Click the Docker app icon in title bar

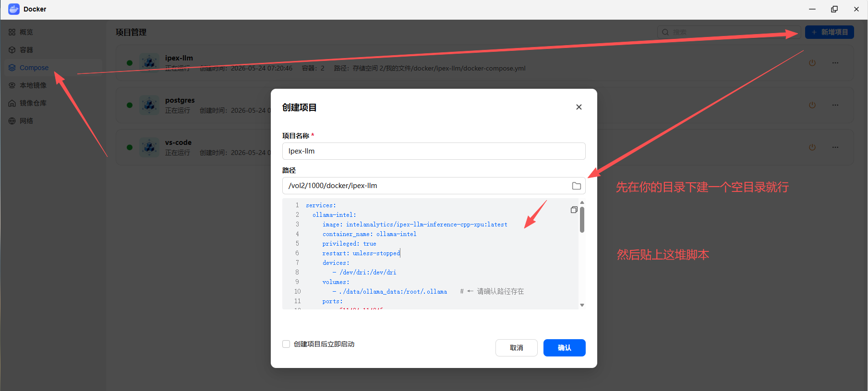tap(14, 9)
